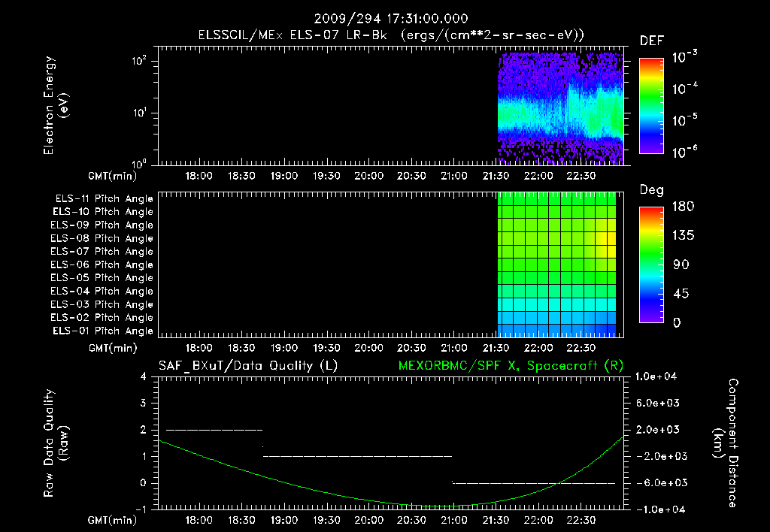Viewport: 770px width, 532px height.
Task: Click the 10^2 electron energy tick label
Action: (138, 61)
